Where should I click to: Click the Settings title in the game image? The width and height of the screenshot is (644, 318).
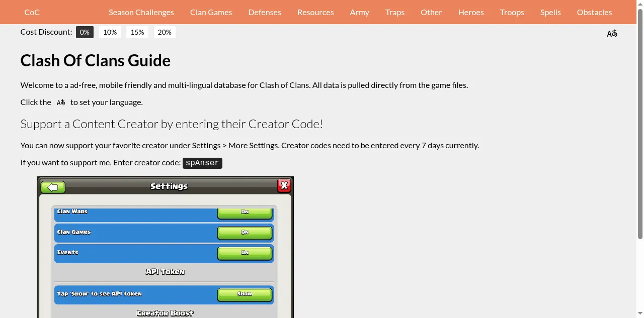point(169,186)
